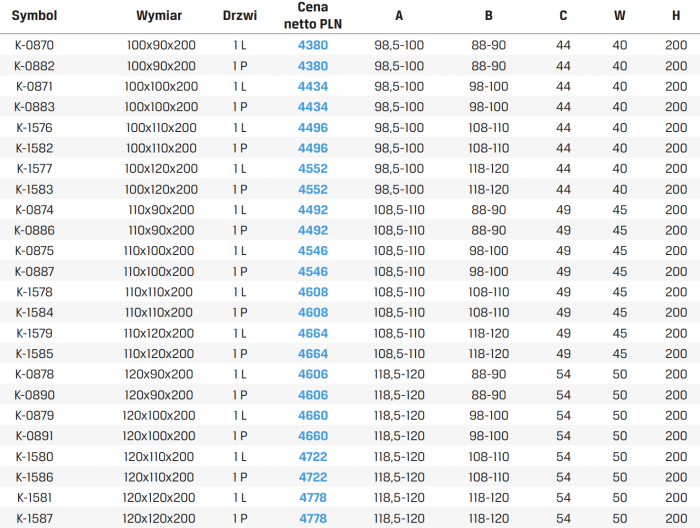Click dimension 120x100x200 in K-0891 row
The width and height of the screenshot is (700, 528).
click(159, 436)
